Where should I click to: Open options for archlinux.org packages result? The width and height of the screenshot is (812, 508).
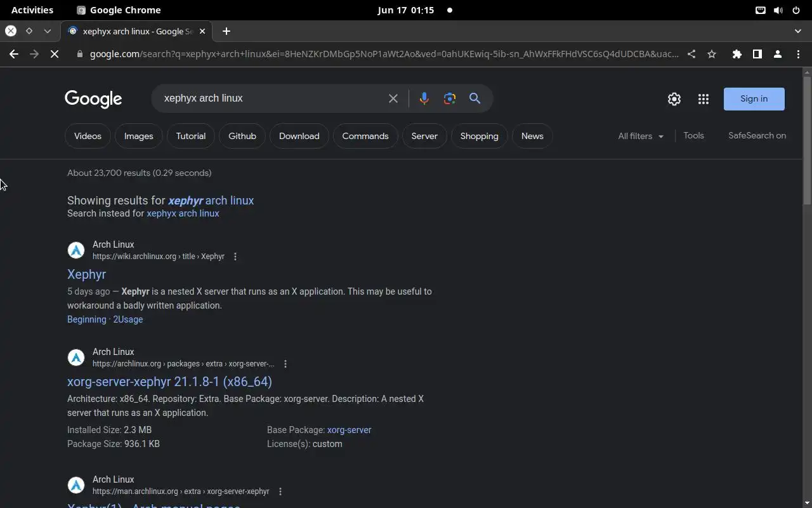pyautogui.click(x=285, y=364)
